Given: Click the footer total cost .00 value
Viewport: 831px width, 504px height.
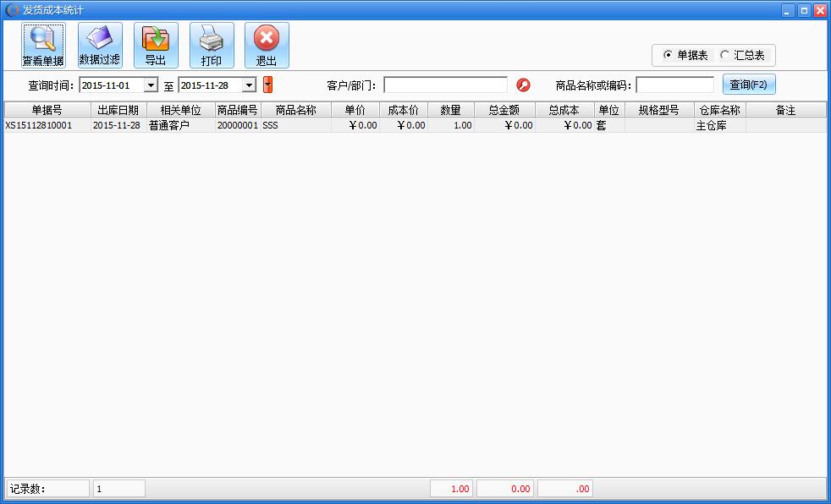Looking at the screenshot, I should point(565,489).
